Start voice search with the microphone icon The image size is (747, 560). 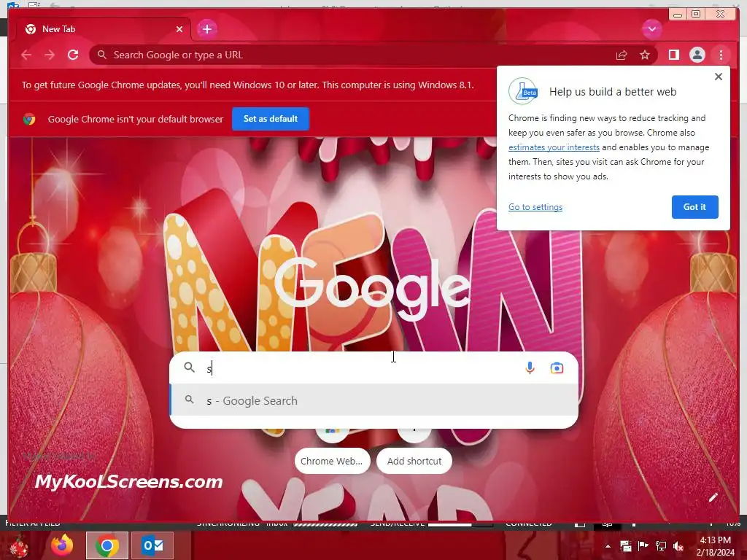pyautogui.click(x=530, y=367)
